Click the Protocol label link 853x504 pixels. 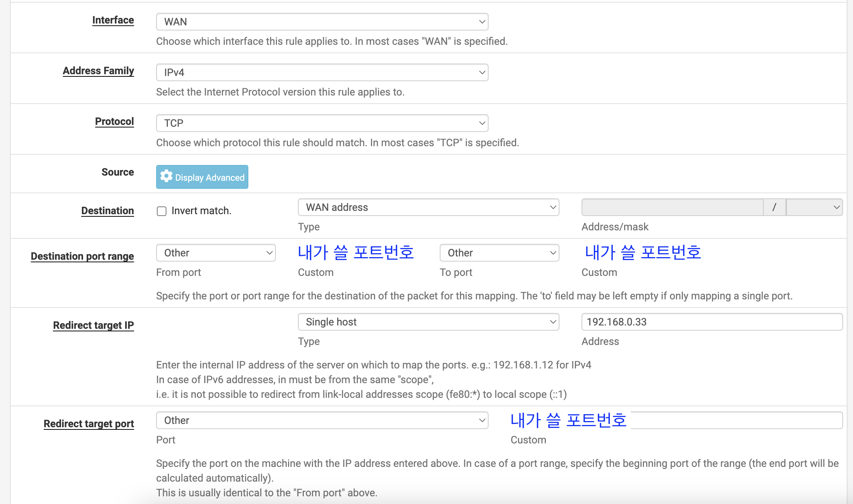click(114, 122)
